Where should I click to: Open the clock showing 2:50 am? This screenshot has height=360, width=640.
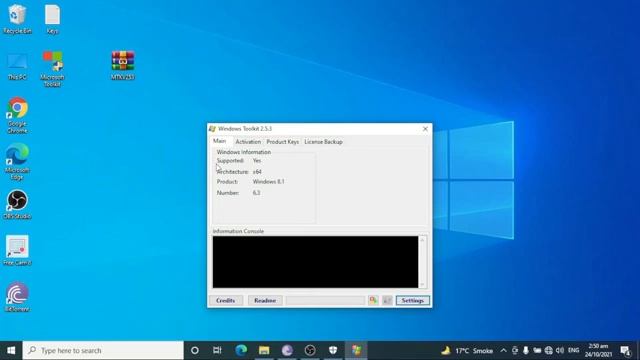coord(598,351)
